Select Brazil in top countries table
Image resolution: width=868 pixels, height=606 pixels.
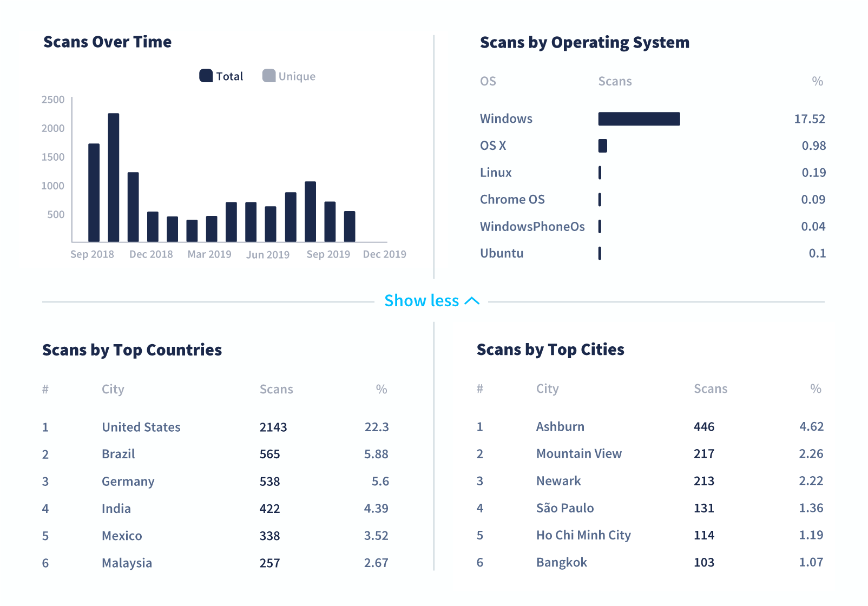coord(119,454)
